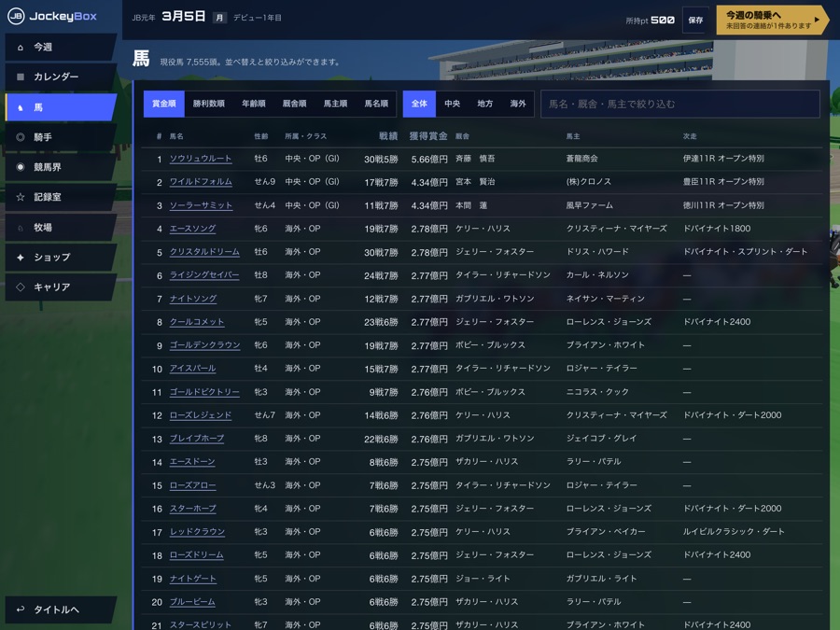Screen dimensions: 840x630
Task: Sort the list by 馬主順
Action: tap(335, 104)
